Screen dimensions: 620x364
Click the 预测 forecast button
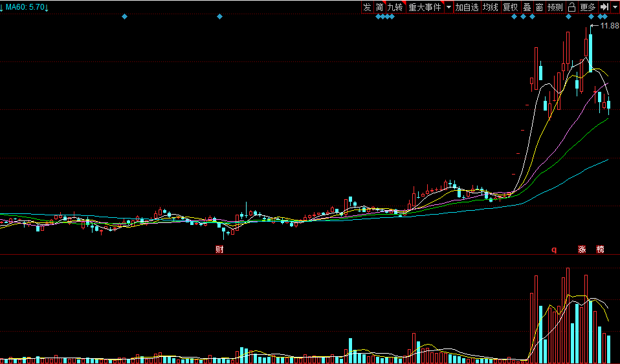[x=555, y=7]
